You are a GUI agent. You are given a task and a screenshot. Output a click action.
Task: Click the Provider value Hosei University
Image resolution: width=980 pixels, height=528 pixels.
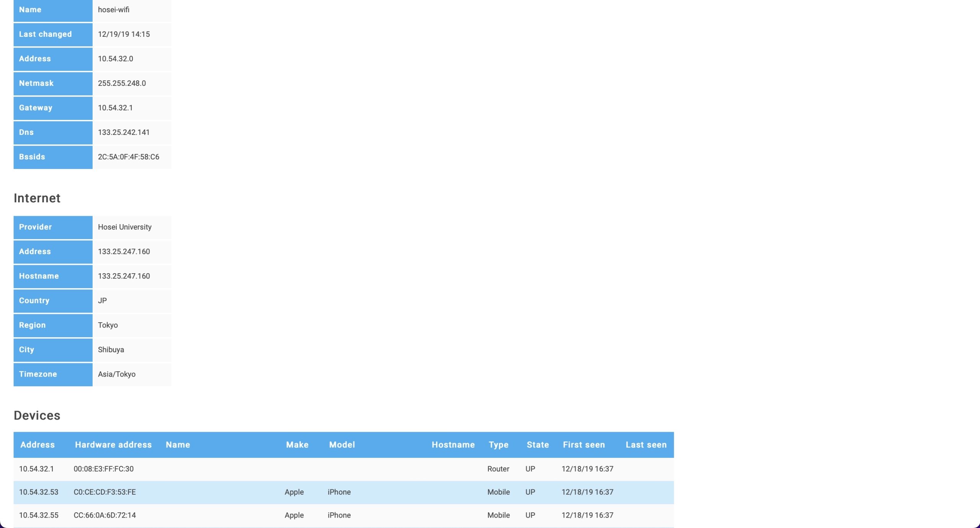pyautogui.click(x=125, y=227)
